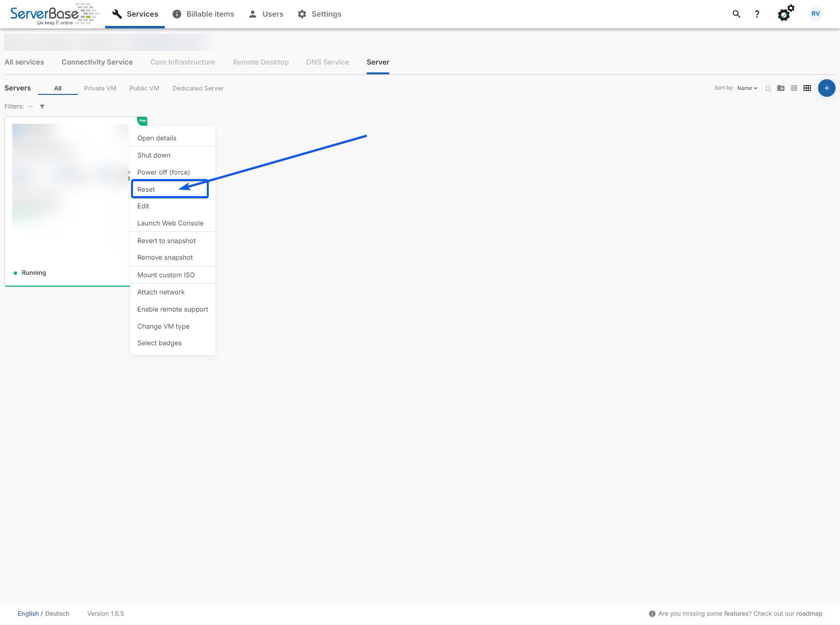Click the ServerBase logo
The image size is (840, 625).
[x=54, y=14]
